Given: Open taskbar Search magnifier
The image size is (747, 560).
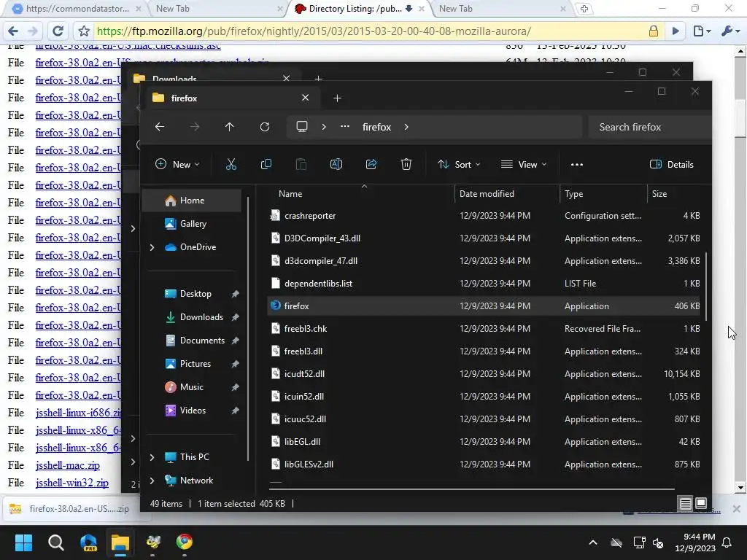Looking at the screenshot, I should (x=55, y=542).
